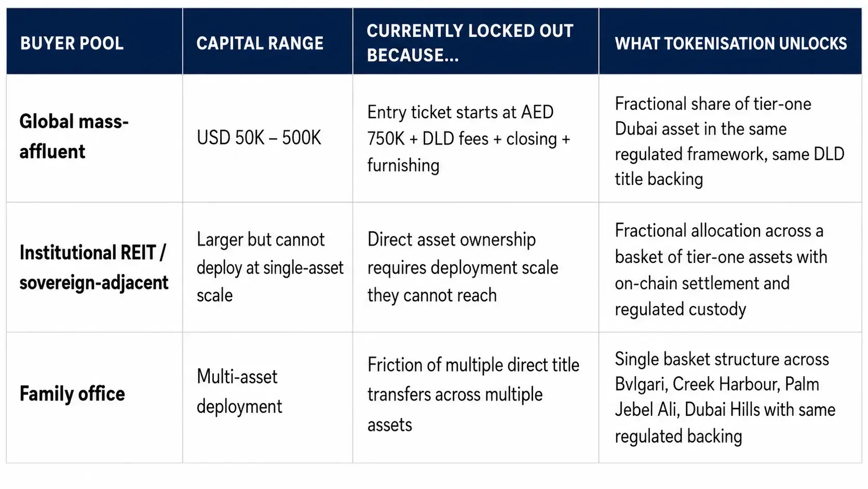
Task: Select the WHAT TOKENISATION UNLOCKS header
Action: 730,42
